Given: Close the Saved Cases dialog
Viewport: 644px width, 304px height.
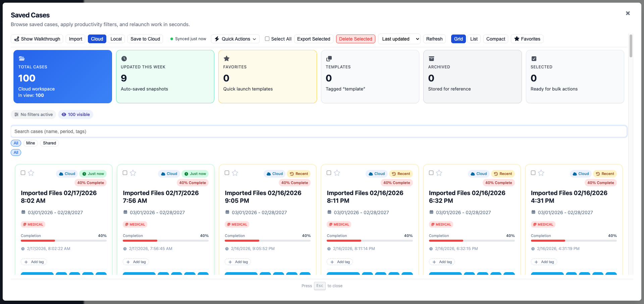Looking at the screenshot, I should [628, 13].
